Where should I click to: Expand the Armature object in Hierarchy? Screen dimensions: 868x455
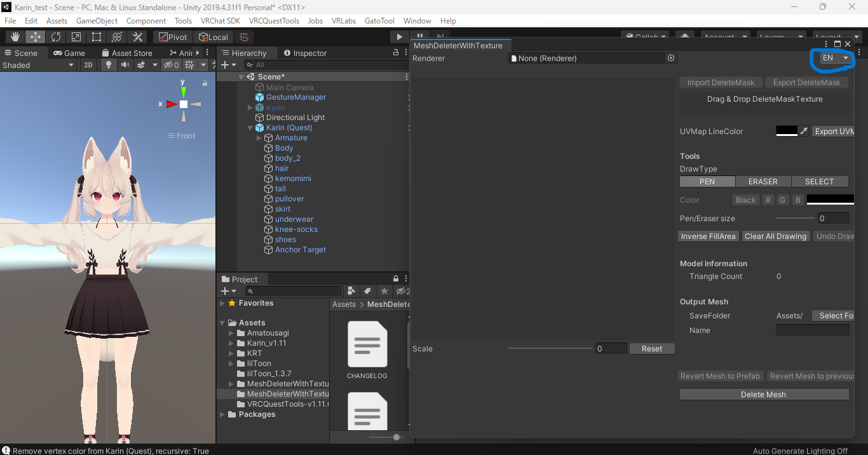(259, 138)
